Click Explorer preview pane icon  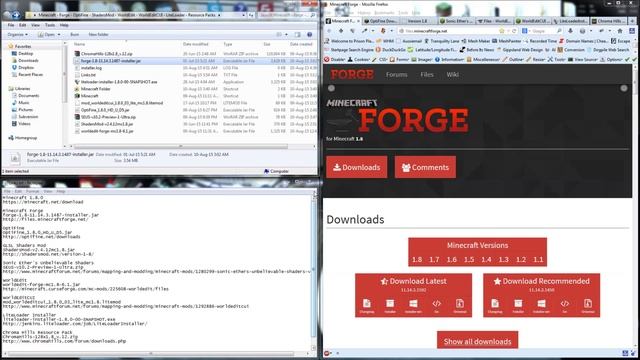tap(298, 35)
